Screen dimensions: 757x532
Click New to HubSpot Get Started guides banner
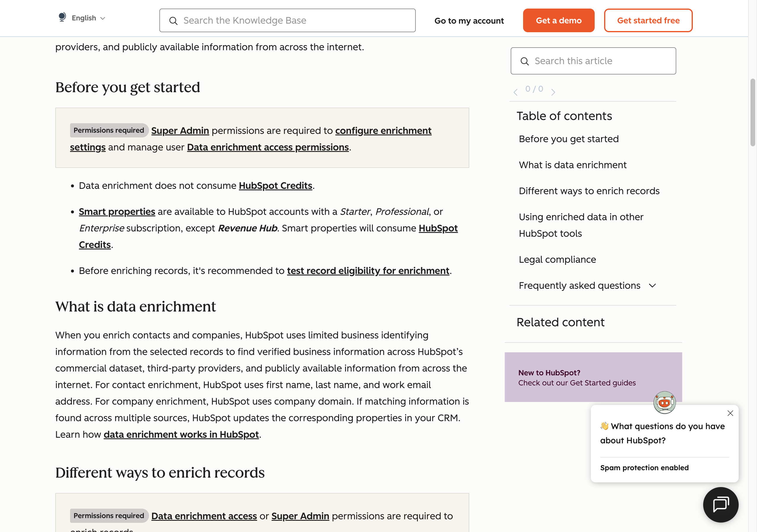coord(593,377)
